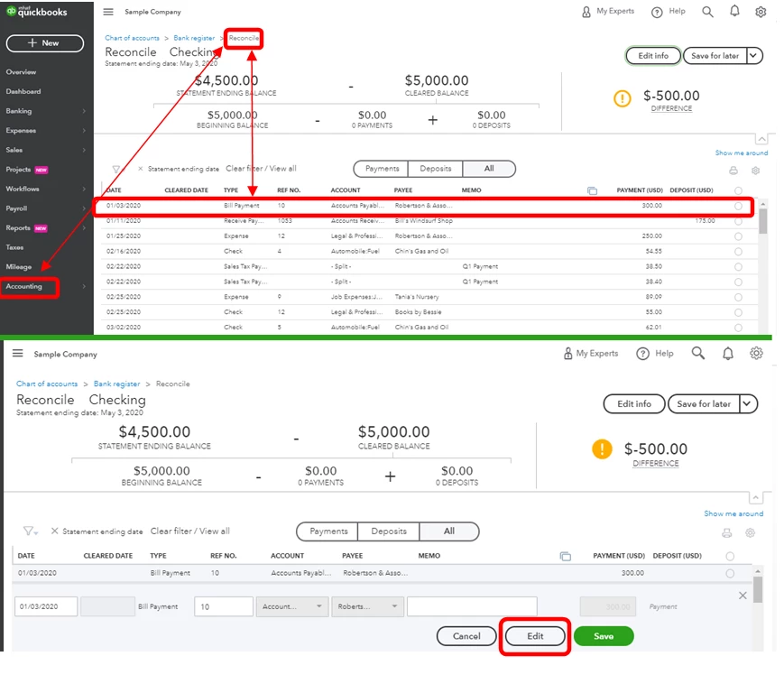Close the expanded row editor with X

[x=742, y=595]
